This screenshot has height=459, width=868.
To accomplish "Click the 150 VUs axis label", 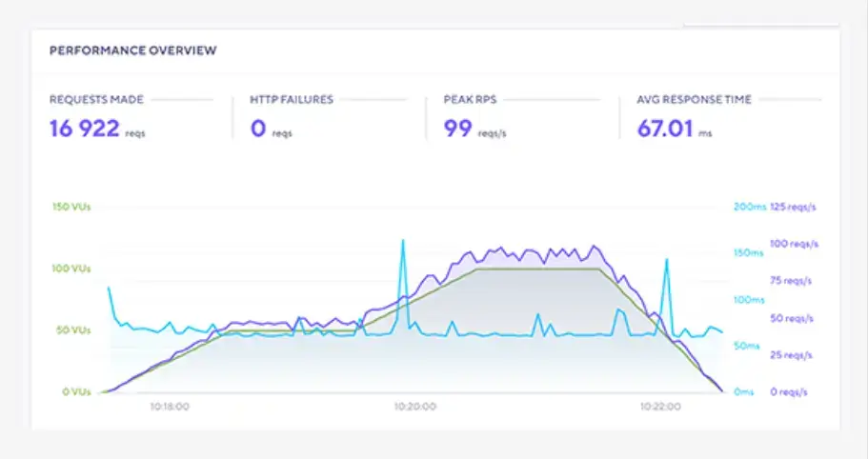I will pos(71,207).
